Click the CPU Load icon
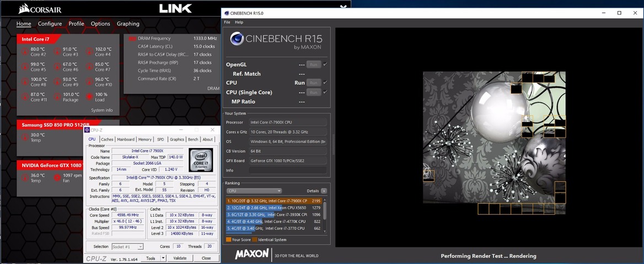Viewport: 644px width, 264px height. pos(89,97)
